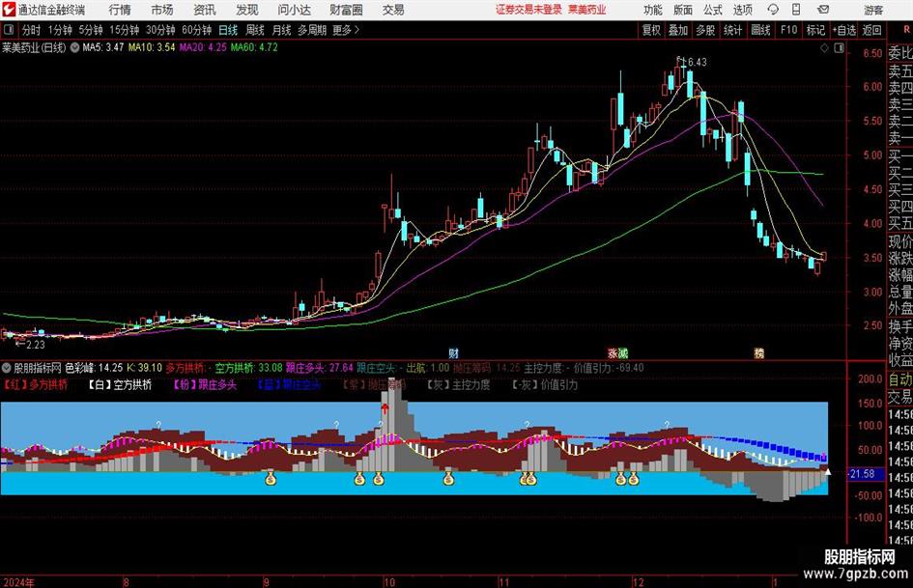Screen dimensions: 913x588
Task: Switch to the 1分钟 period
Action: pyautogui.click(x=60, y=30)
